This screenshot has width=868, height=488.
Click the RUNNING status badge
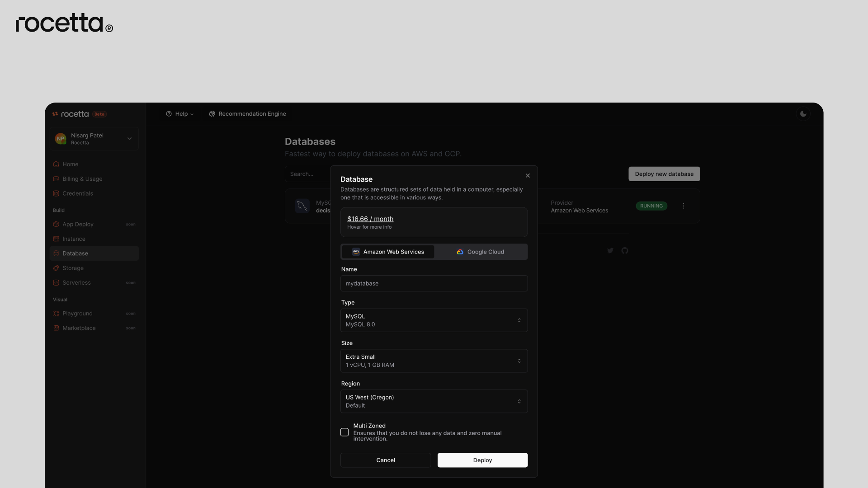click(x=651, y=206)
